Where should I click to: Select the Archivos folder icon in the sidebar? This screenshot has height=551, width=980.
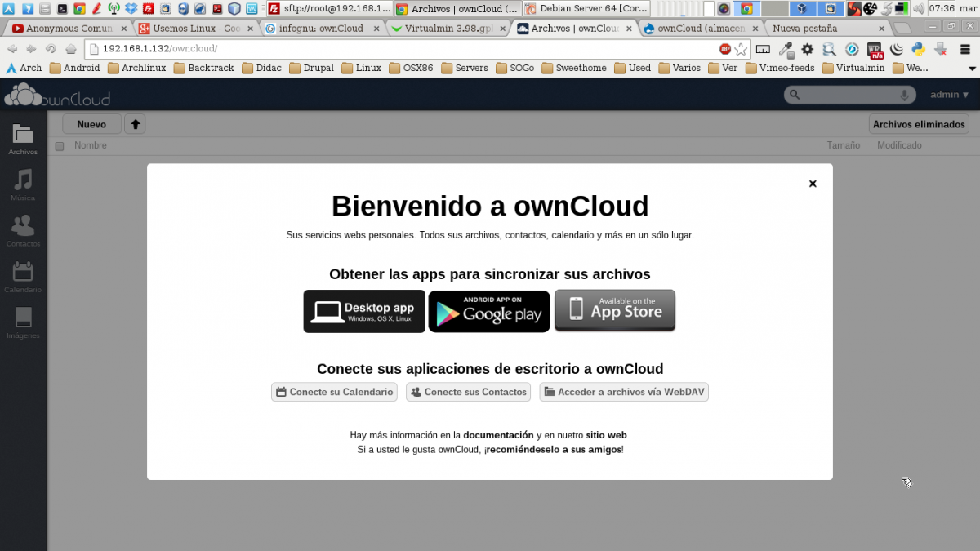click(x=23, y=137)
